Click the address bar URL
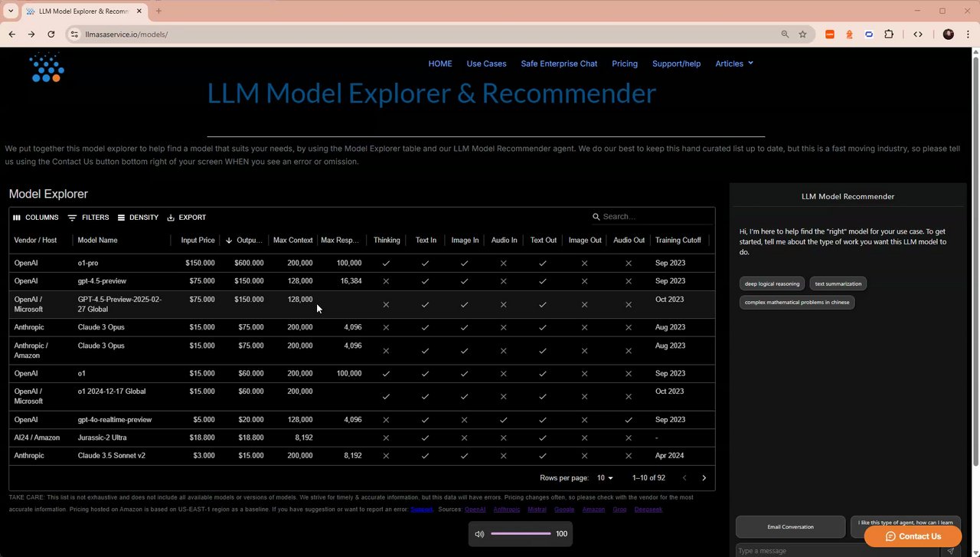Image resolution: width=980 pixels, height=557 pixels. (126, 34)
